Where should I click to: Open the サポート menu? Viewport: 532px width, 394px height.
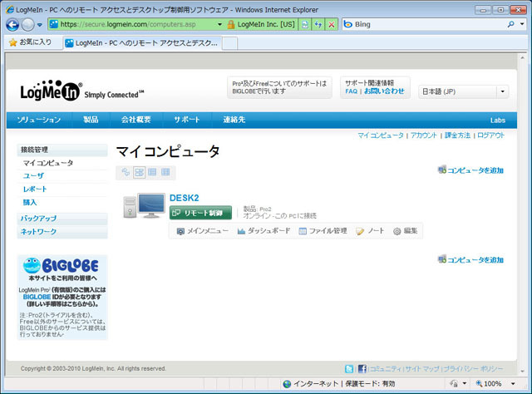point(187,120)
